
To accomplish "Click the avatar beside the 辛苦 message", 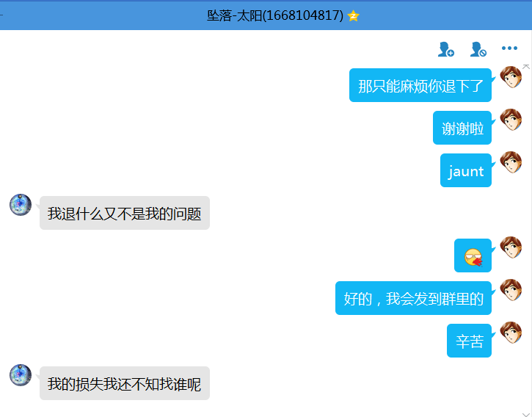I will 511,333.
